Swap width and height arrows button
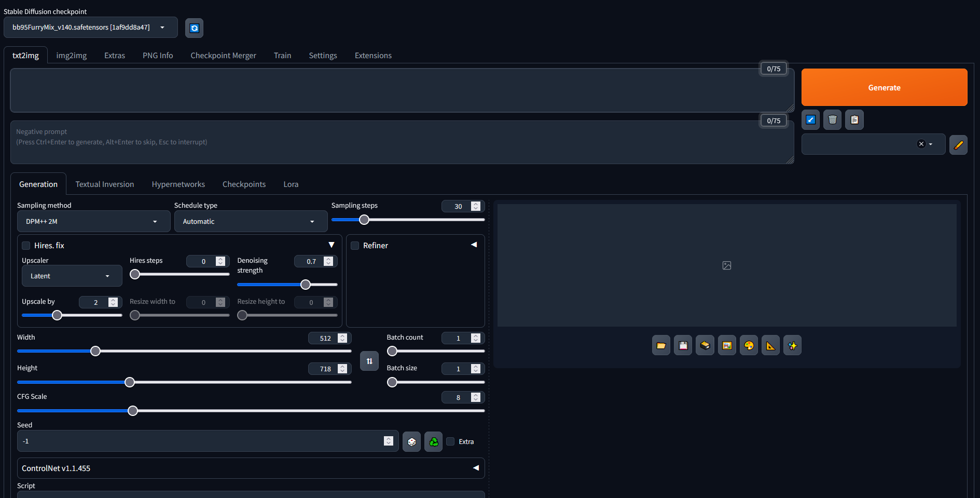980x498 pixels. pyautogui.click(x=369, y=361)
